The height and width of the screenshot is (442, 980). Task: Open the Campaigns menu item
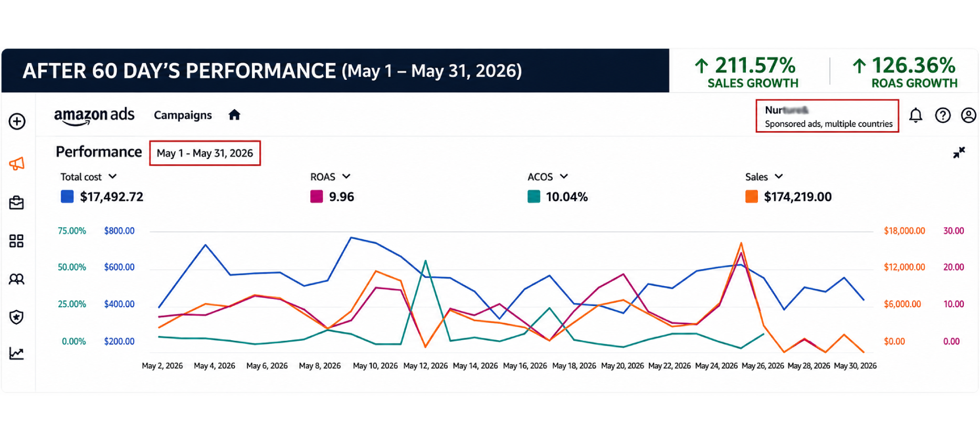pyautogui.click(x=183, y=115)
